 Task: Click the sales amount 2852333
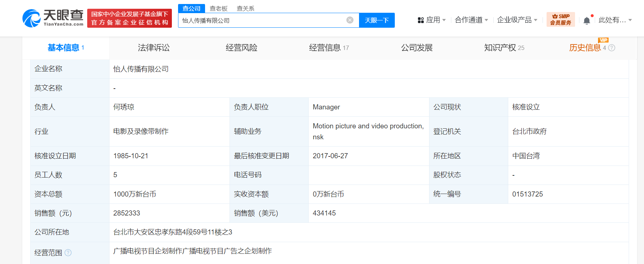tap(127, 213)
